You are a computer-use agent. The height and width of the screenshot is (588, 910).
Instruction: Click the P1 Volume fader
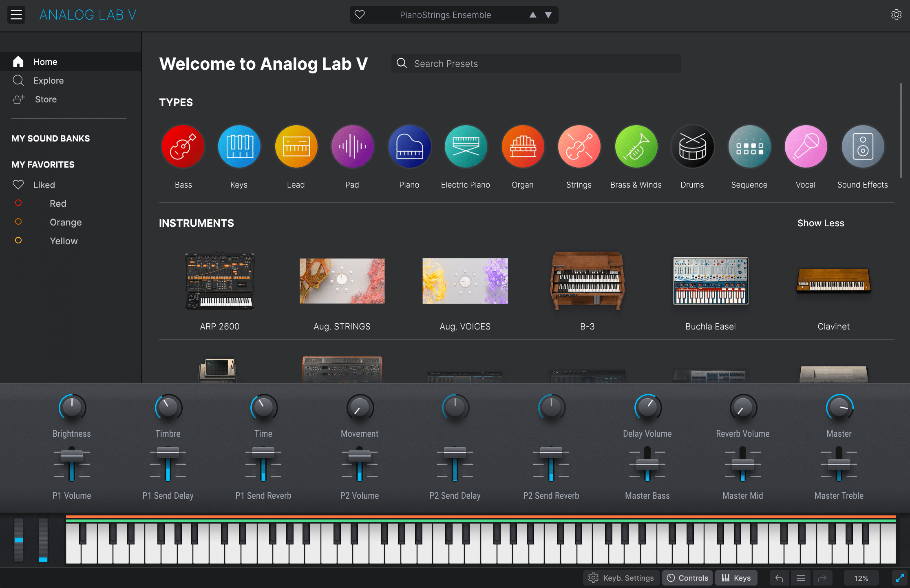tap(72, 456)
